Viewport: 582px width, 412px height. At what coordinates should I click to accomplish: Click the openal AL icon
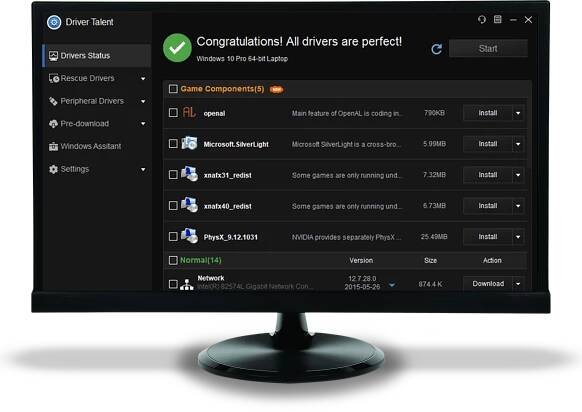pos(189,112)
